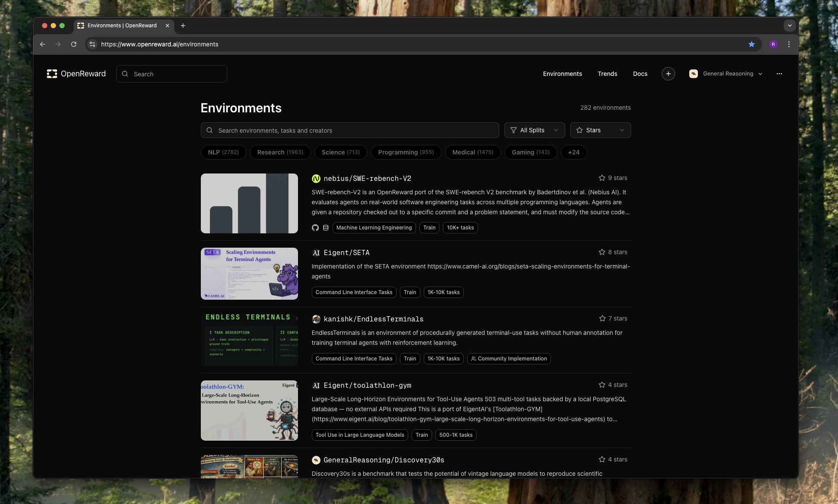Screen dimensions: 838x504
Task: Go to the Trends page
Action: [x=607, y=74]
